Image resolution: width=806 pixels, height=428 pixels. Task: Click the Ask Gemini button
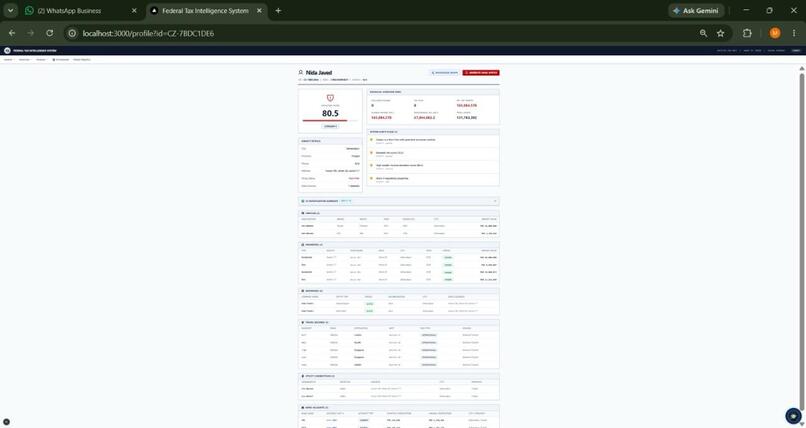pos(697,11)
